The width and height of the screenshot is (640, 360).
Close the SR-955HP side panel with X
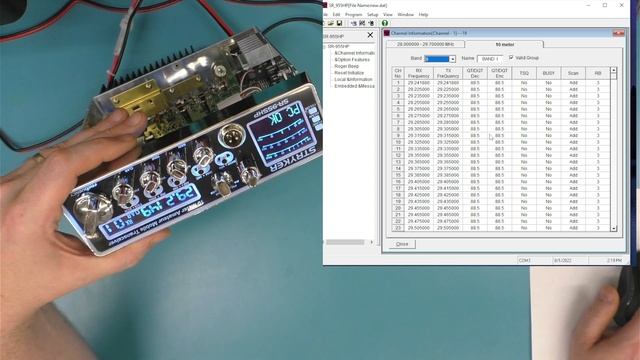click(370, 35)
